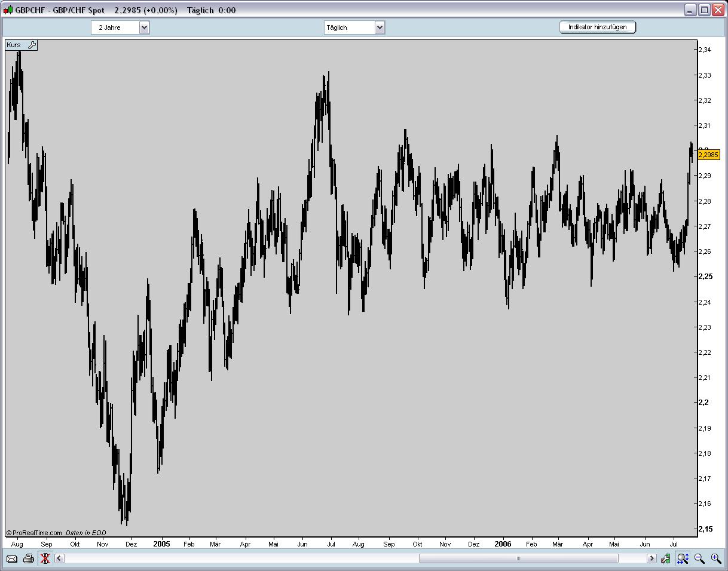
Task: Maximize the GBPCHF chart window
Action: point(704,10)
